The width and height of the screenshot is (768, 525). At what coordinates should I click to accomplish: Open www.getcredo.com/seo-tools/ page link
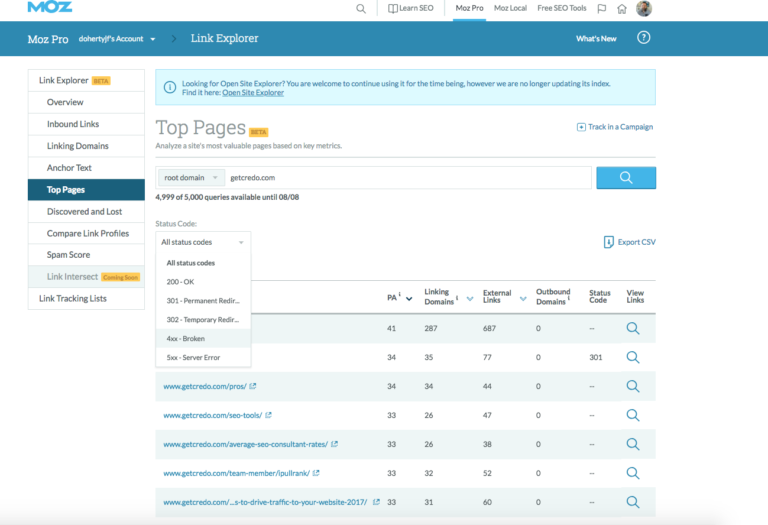tap(213, 415)
